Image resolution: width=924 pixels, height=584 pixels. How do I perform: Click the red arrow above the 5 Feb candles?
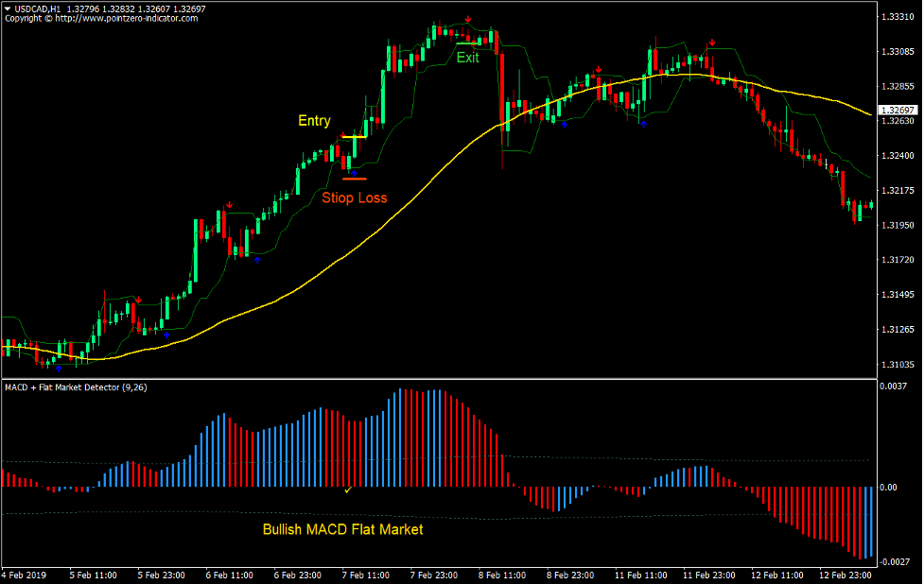click(x=139, y=299)
